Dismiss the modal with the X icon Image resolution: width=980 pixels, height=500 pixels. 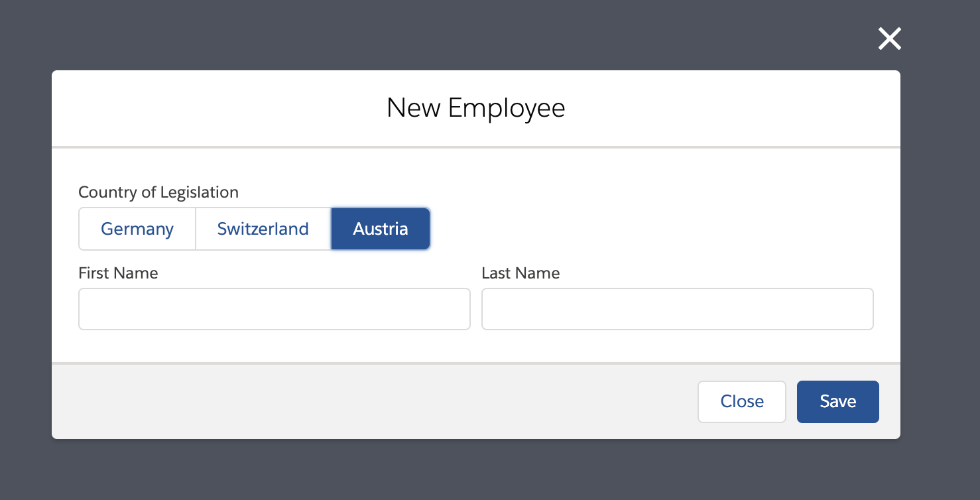pyautogui.click(x=889, y=39)
